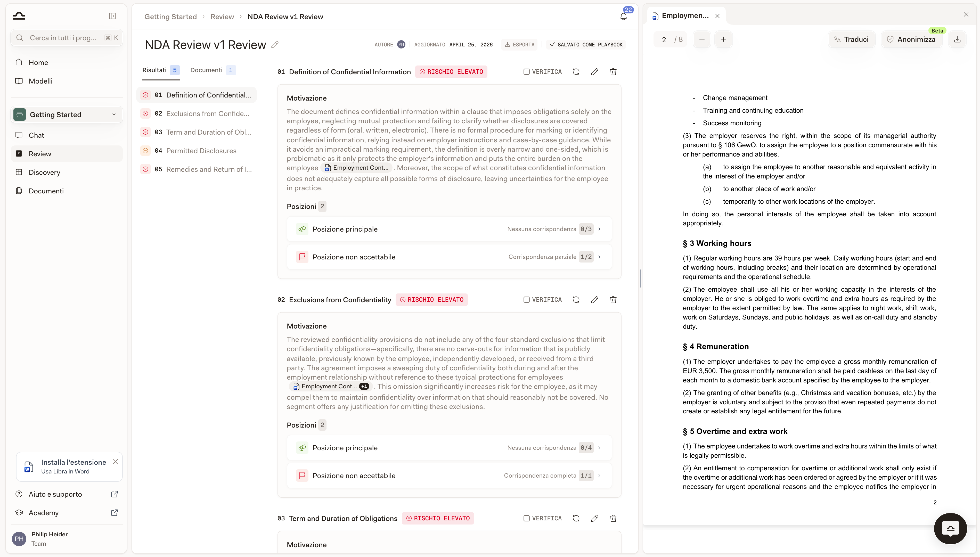Image resolution: width=980 pixels, height=557 pixels.
Task: Collapse the left sidebar panel icon
Action: pos(112,16)
